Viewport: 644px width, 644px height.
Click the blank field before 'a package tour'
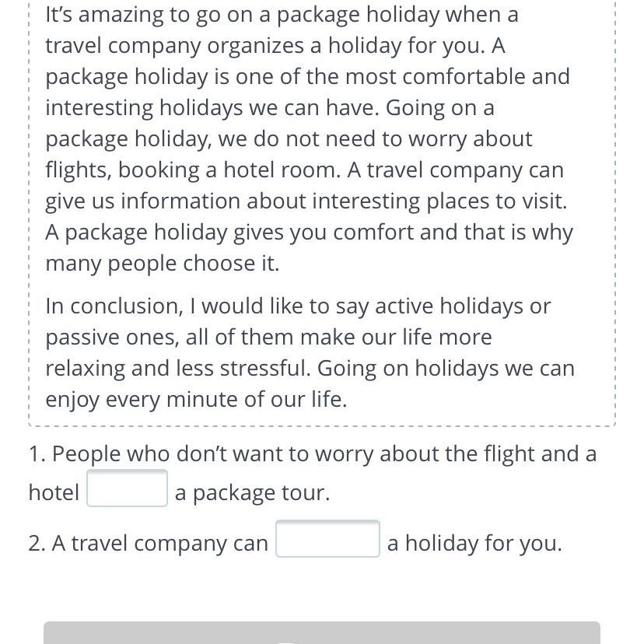(x=127, y=488)
